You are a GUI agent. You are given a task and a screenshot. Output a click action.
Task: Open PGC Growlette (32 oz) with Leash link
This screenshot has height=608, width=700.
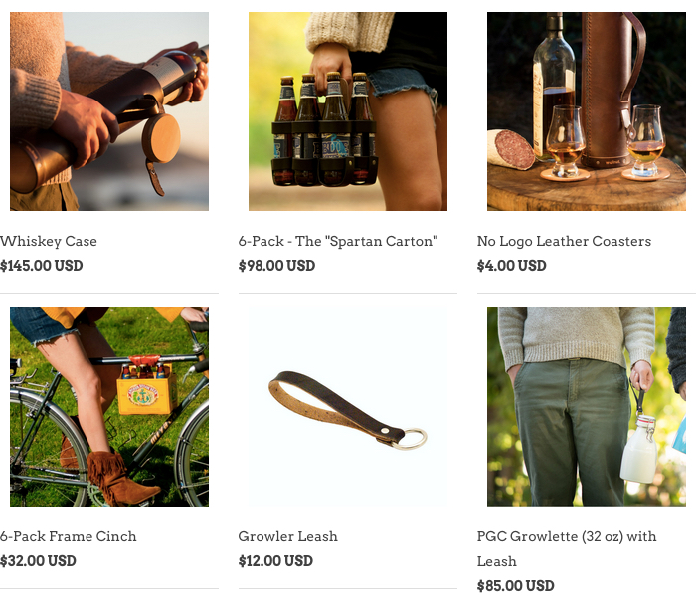click(x=567, y=548)
